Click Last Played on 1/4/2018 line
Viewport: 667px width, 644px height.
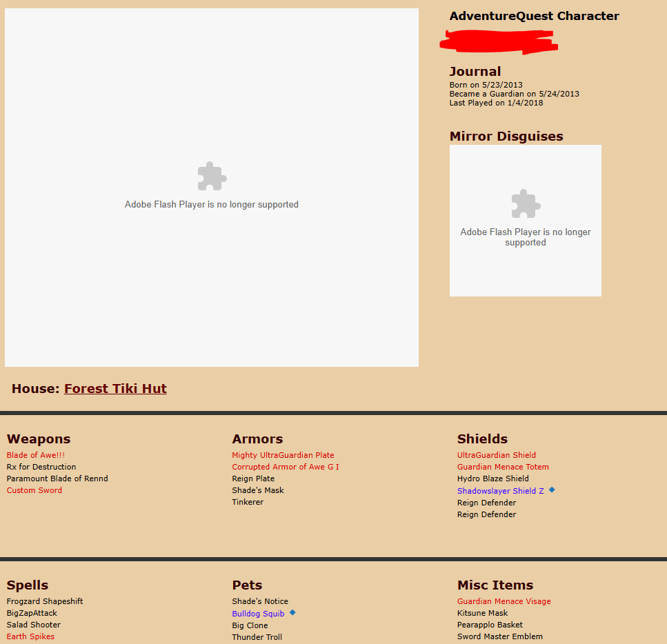click(496, 103)
